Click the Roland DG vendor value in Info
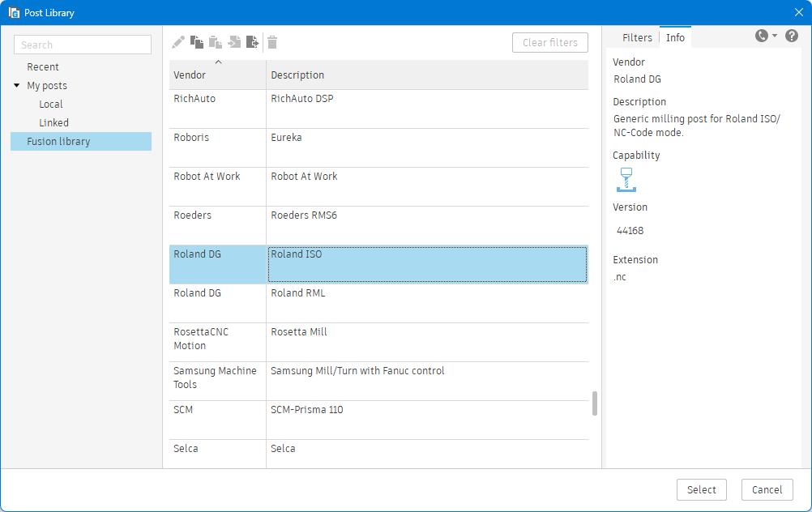This screenshot has width=812, height=512. click(x=638, y=79)
